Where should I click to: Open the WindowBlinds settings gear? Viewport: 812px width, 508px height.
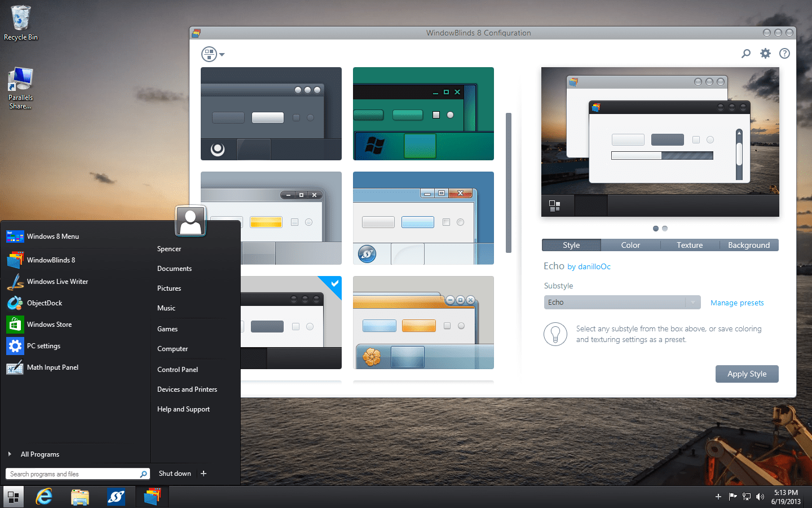pos(765,53)
